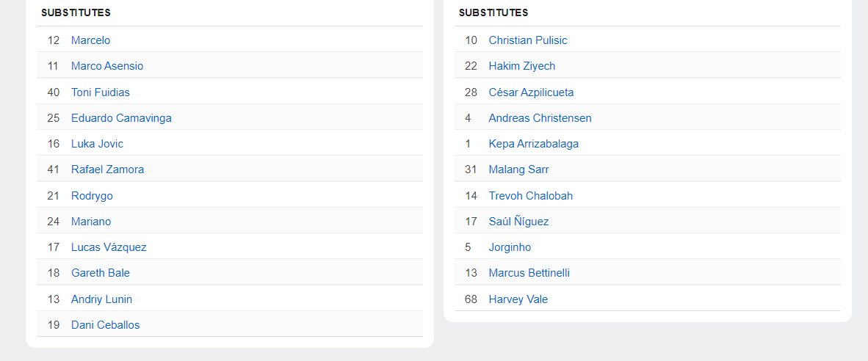View Andriy Lunin's page
The width and height of the screenshot is (868, 361).
(x=101, y=299)
